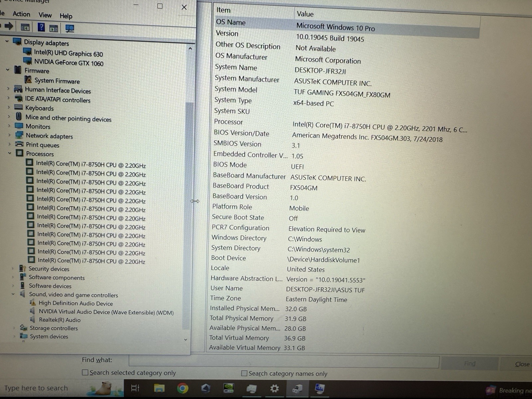Click the Monitors category icon
532x399 pixels.
(x=19, y=126)
